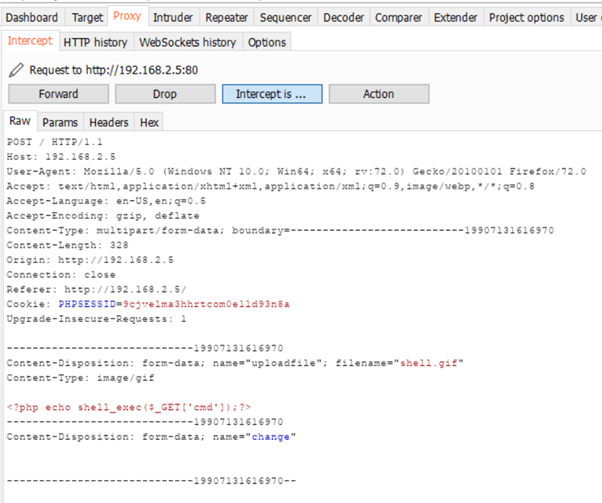Click the pencil edit icon beside request target
602x503 pixels.
pyautogui.click(x=16, y=70)
